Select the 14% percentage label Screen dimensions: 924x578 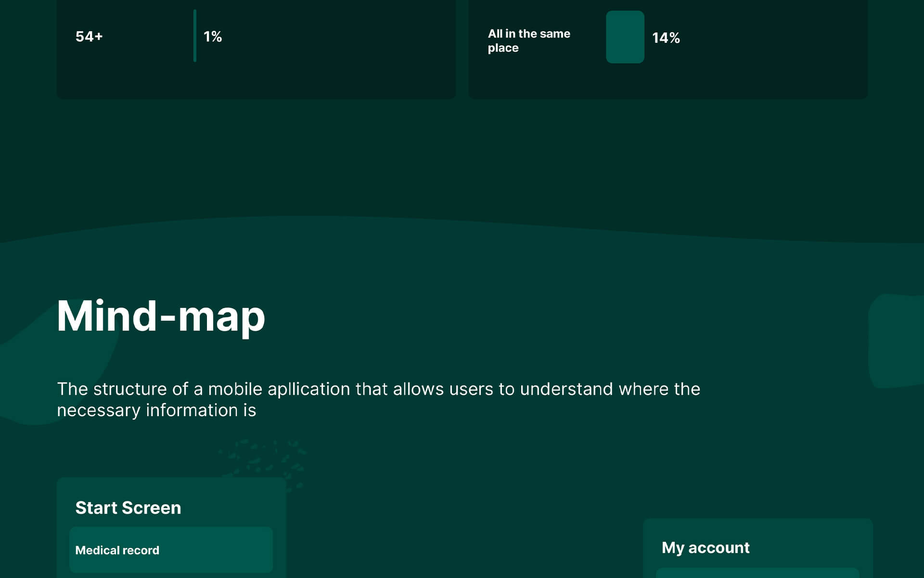pos(666,38)
